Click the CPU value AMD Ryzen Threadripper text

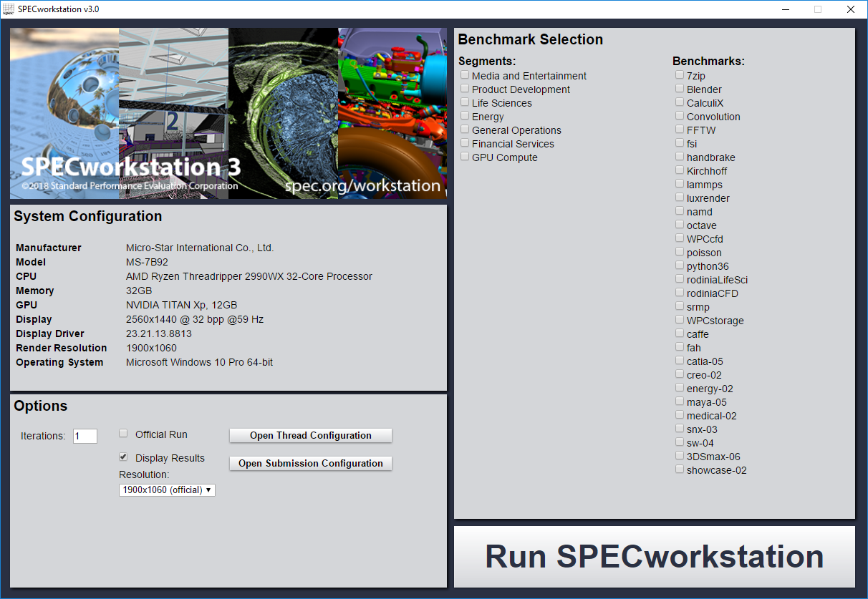[249, 276]
